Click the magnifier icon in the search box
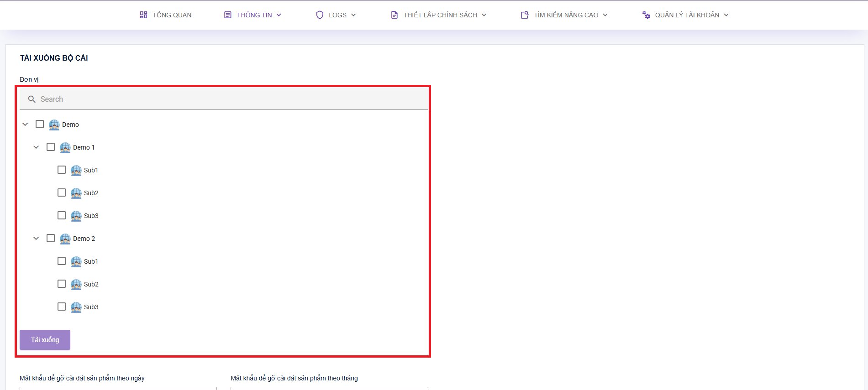 point(32,99)
